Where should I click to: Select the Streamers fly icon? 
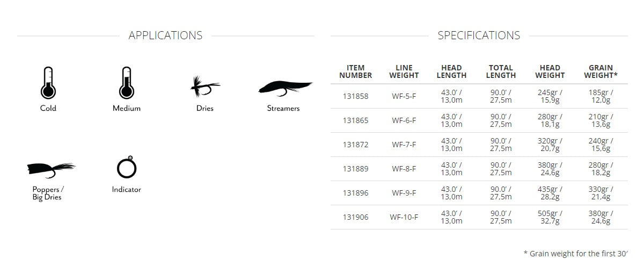pos(285,87)
